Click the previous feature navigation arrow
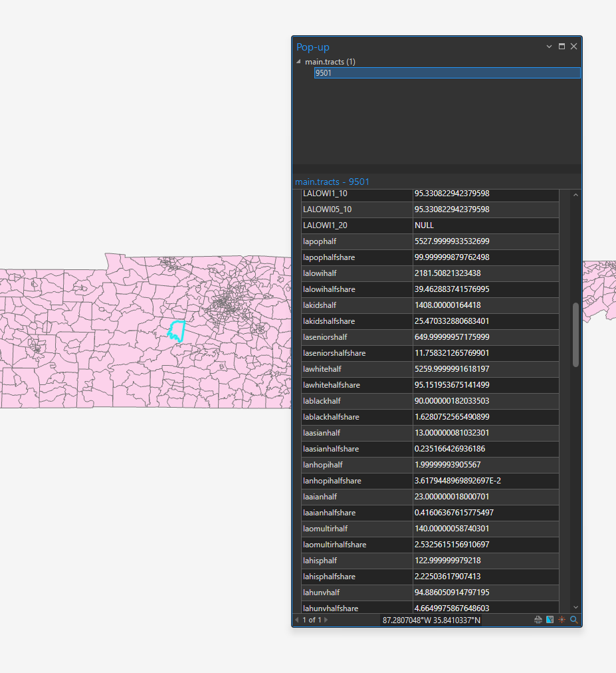Viewport: 616px width, 673px height. (296, 619)
